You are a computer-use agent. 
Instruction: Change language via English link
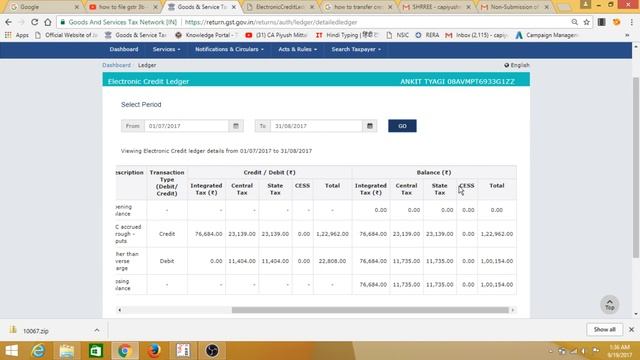517,65
